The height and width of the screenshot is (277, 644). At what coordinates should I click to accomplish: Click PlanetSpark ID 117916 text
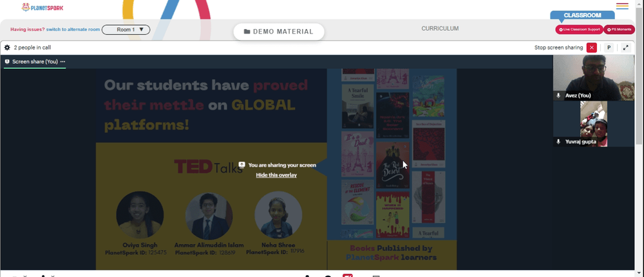(x=275, y=252)
